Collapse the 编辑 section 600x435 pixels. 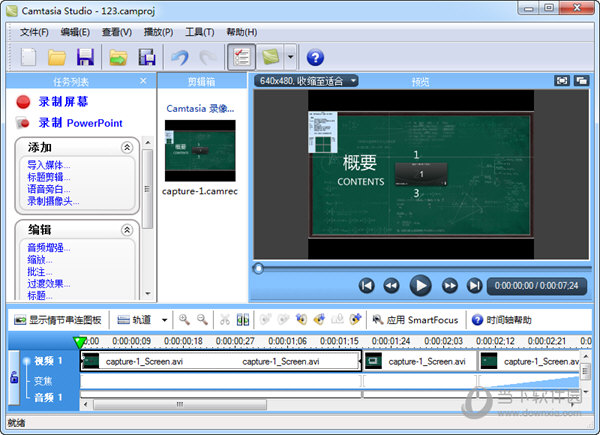point(127,230)
